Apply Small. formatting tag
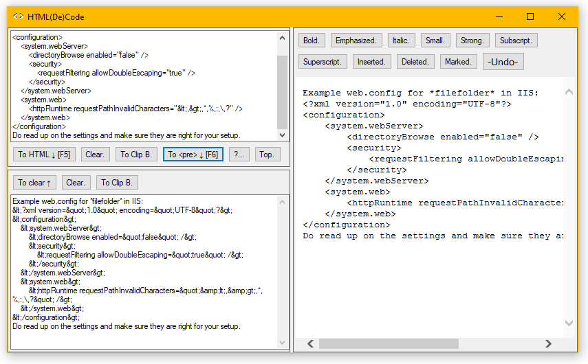This screenshot has width=588, height=364. 435,41
